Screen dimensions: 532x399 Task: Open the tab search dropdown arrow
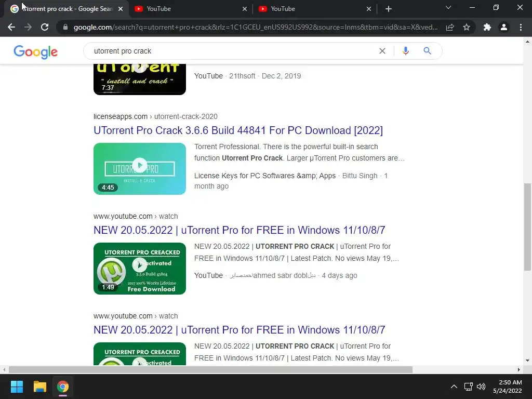[448, 7]
